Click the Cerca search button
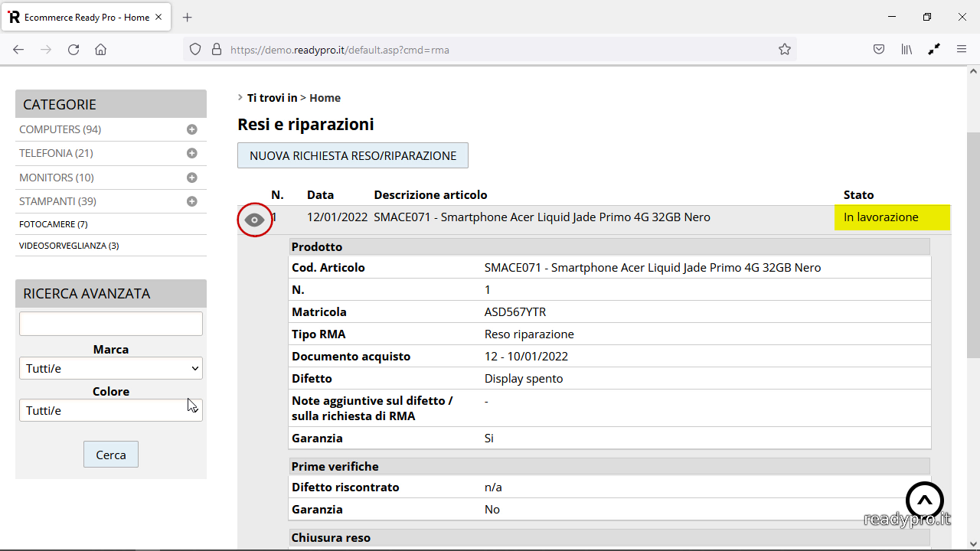This screenshot has width=980, height=551. (x=111, y=455)
